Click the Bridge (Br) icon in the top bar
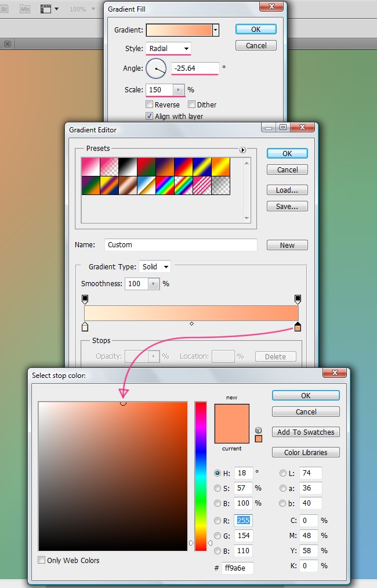Image resolution: width=377 pixels, height=588 pixels. pos(5,9)
